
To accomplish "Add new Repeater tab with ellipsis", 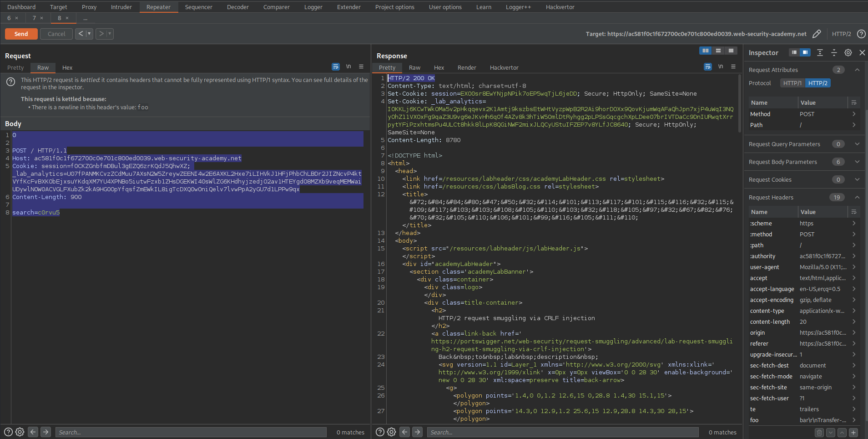I will point(85,18).
